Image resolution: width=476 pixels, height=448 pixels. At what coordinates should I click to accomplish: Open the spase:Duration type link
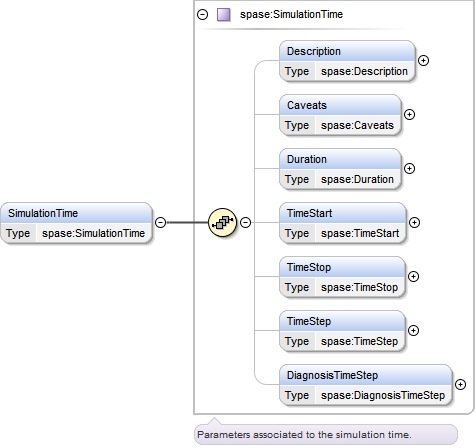point(357,179)
